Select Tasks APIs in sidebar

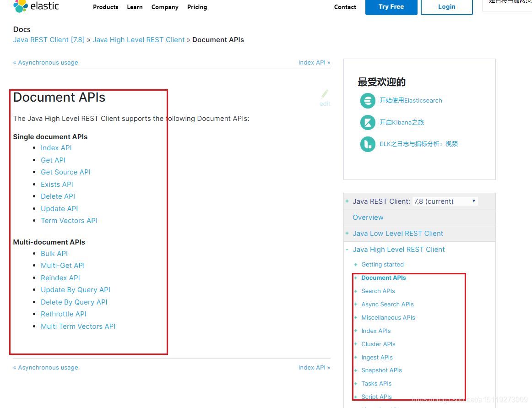tap(376, 384)
